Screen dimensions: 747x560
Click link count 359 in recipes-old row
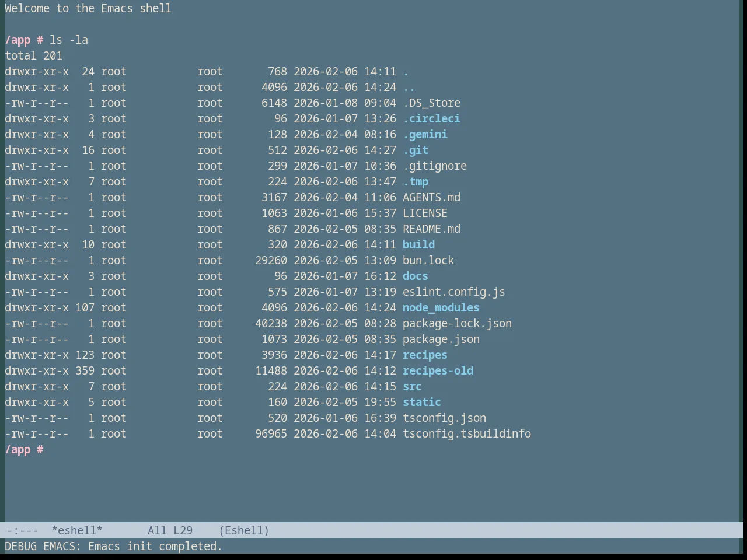pos(85,370)
